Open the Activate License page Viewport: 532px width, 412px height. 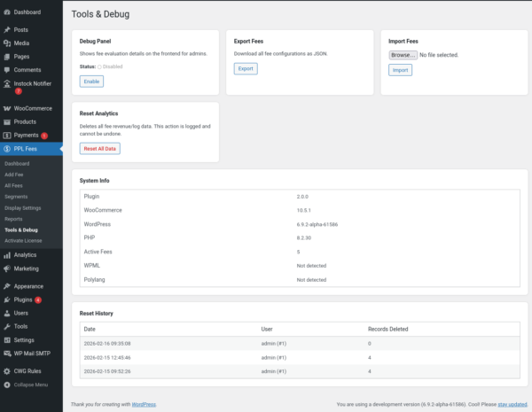24,240
